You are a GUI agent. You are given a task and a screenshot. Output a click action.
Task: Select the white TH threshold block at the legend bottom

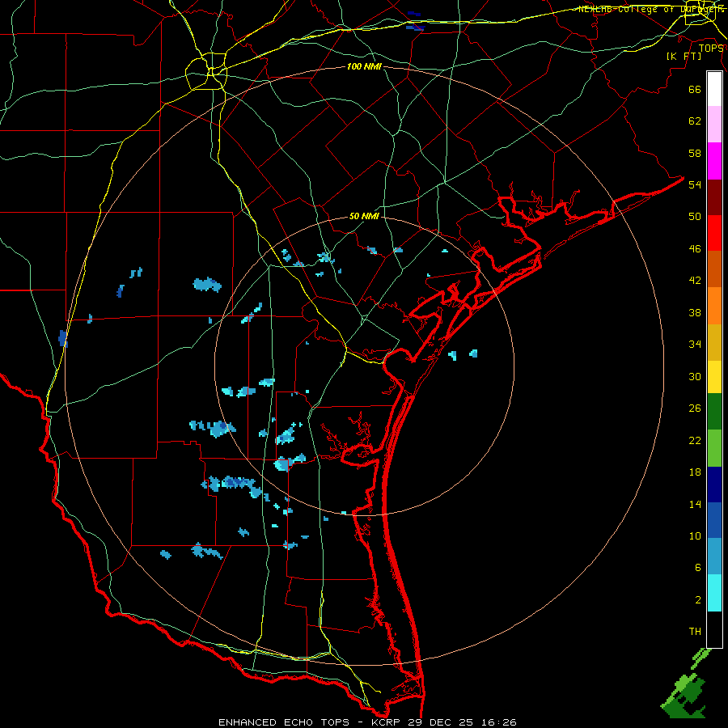pos(714,629)
